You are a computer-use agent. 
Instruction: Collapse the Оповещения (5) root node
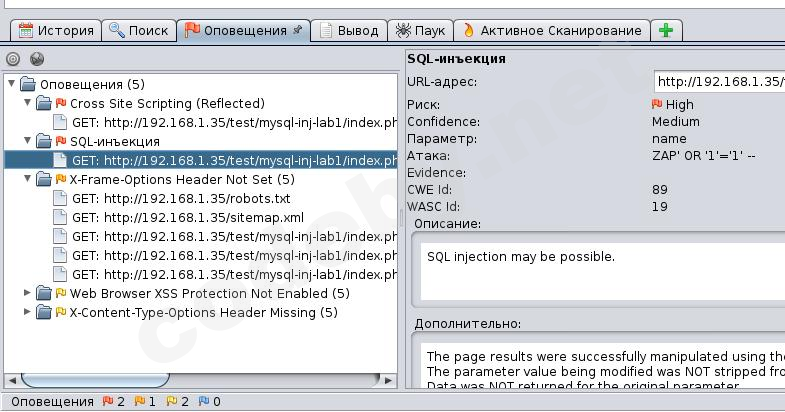tap(12, 84)
